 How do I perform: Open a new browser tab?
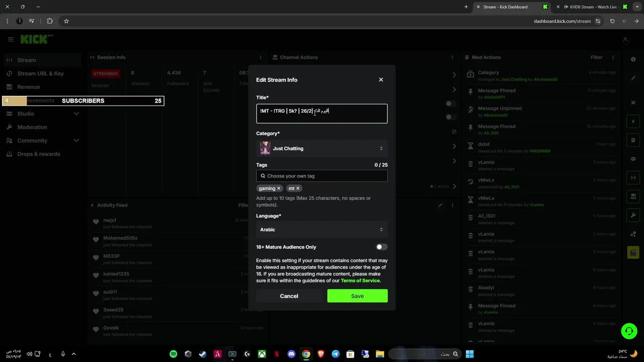coord(466,7)
